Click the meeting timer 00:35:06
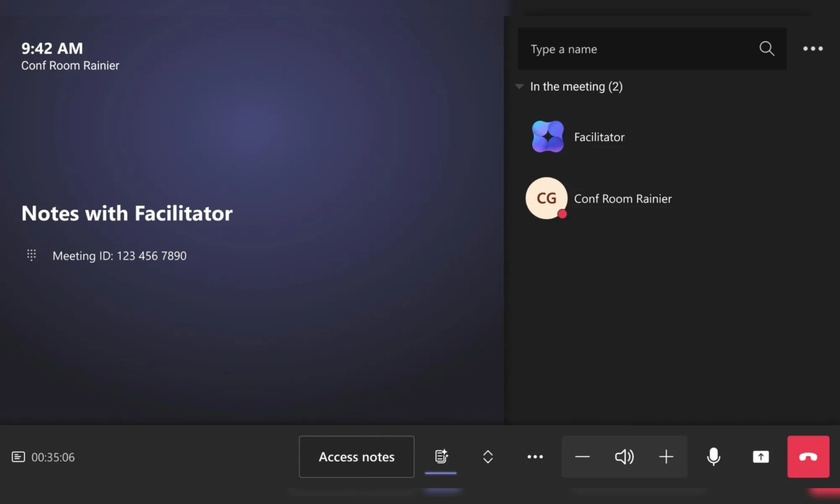This screenshot has height=504, width=840. pyautogui.click(x=53, y=457)
